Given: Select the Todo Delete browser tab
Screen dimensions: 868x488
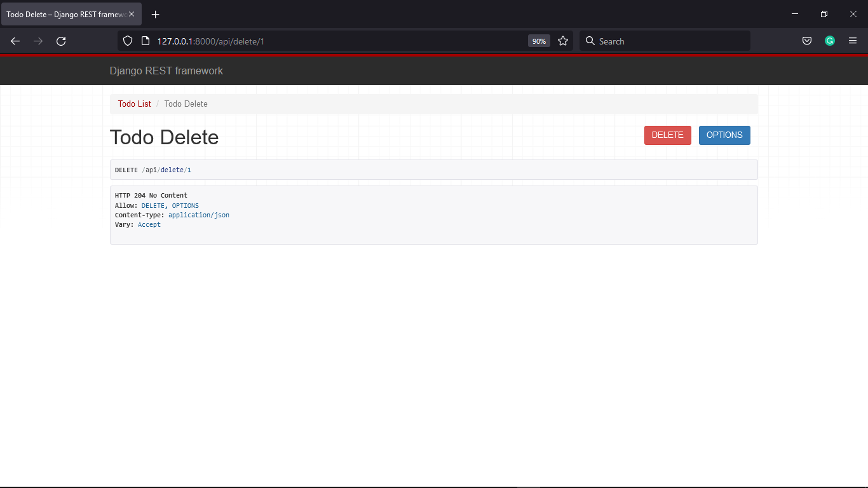Looking at the screenshot, I should 71,15.
